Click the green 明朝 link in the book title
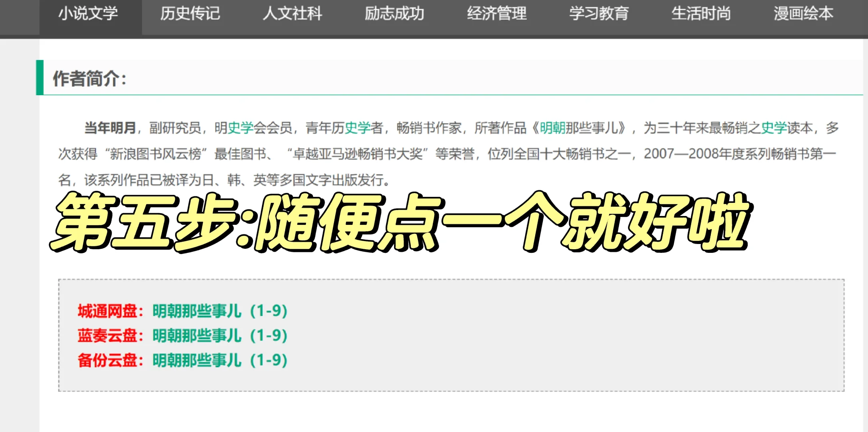Viewport: 868px width, 432px height. 553,128
